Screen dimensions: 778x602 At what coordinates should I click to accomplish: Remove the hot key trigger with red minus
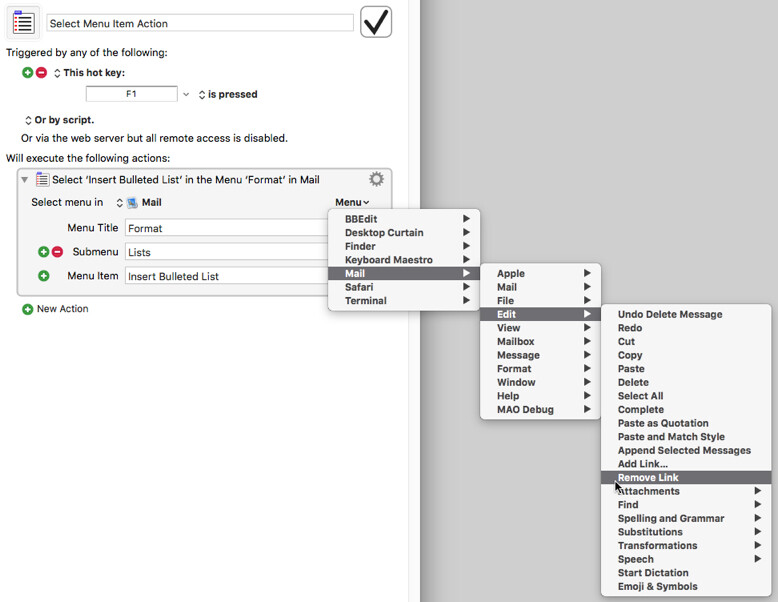coord(41,73)
